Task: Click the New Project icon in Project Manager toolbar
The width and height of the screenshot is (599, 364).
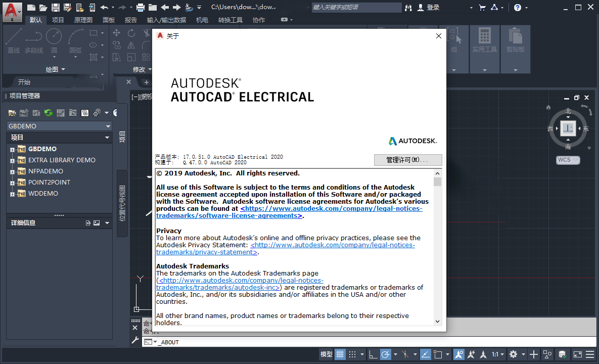Action: coord(24,113)
